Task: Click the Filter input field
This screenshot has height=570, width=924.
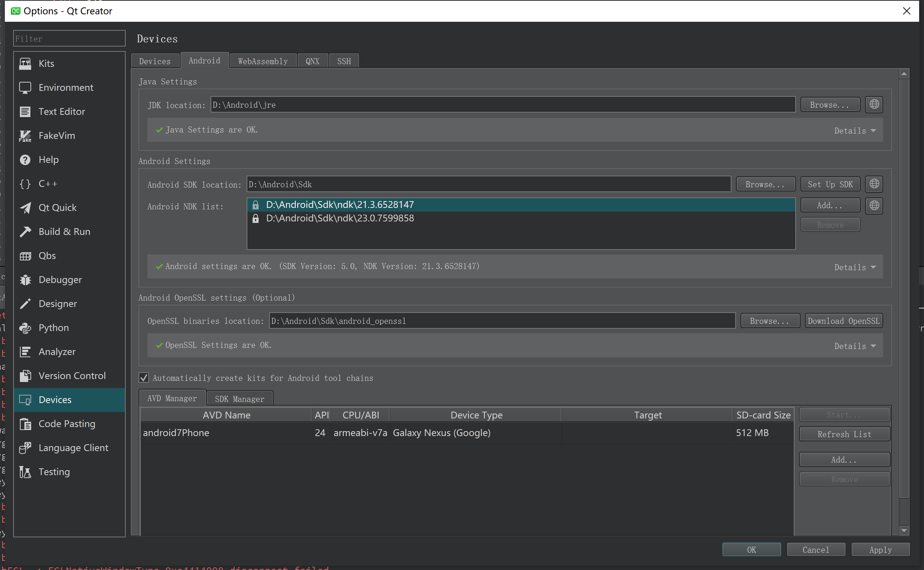Action: pos(69,38)
